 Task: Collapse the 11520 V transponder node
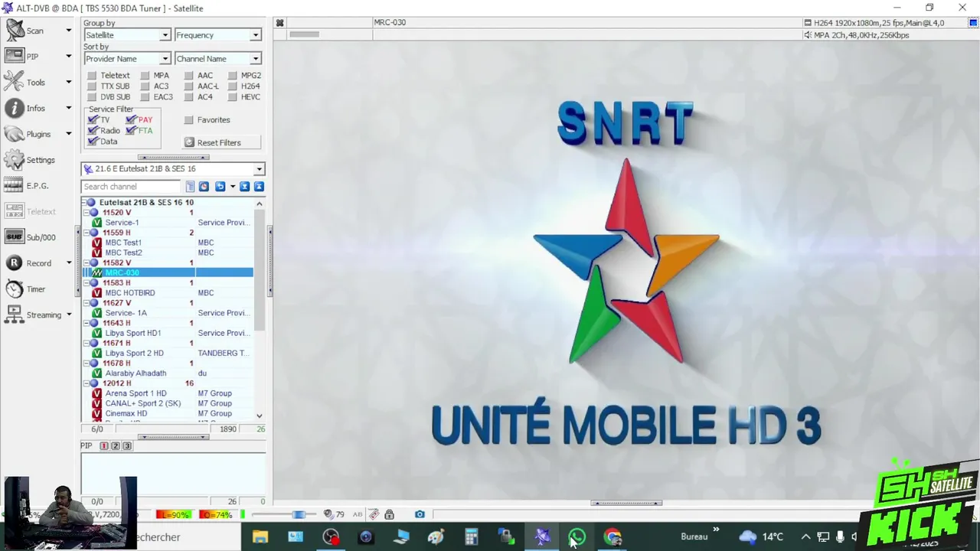(x=85, y=213)
